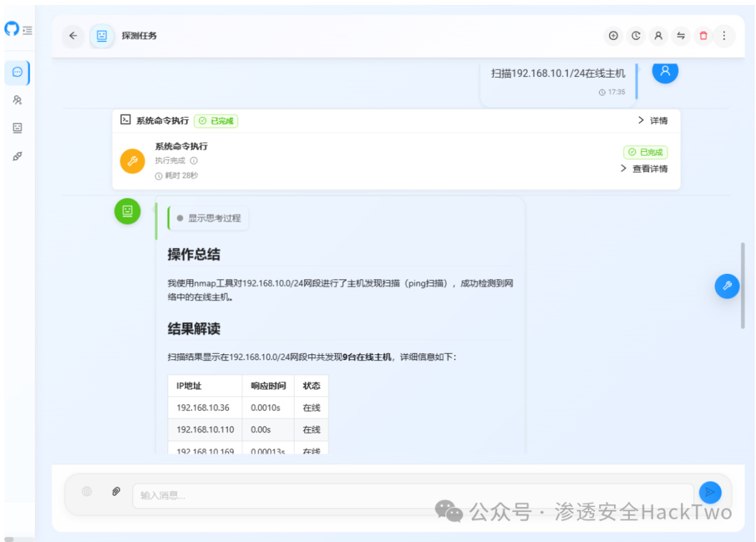Open the plugin connection sidebar icon

click(16, 155)
